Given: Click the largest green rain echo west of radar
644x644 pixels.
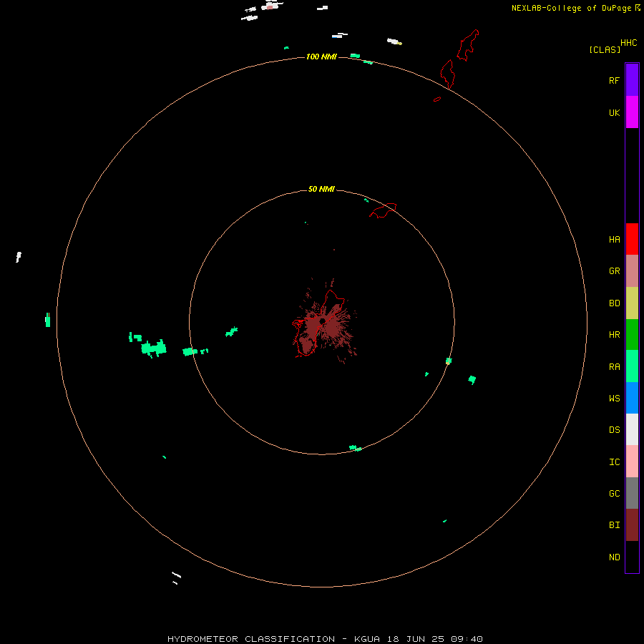Looking at the screenshot, I should 154,348.
